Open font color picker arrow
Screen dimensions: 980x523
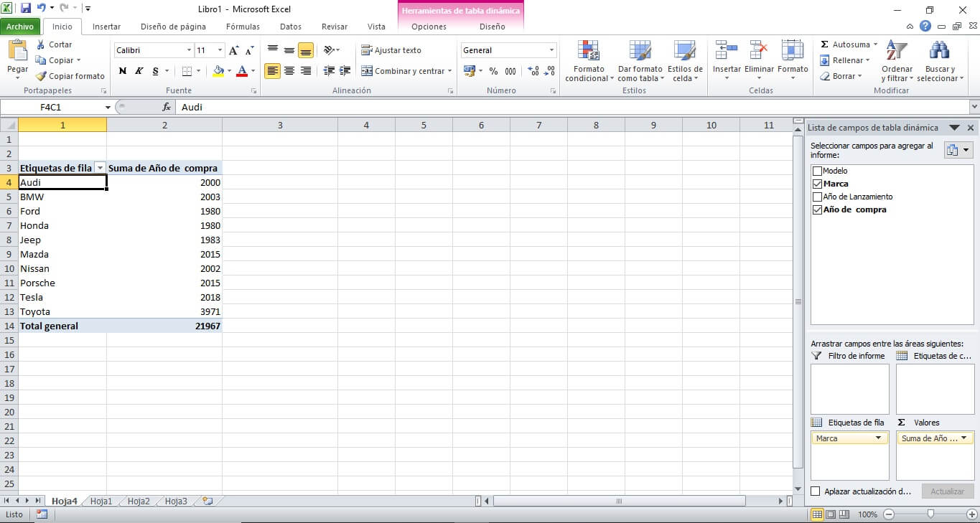click(253, 71)
